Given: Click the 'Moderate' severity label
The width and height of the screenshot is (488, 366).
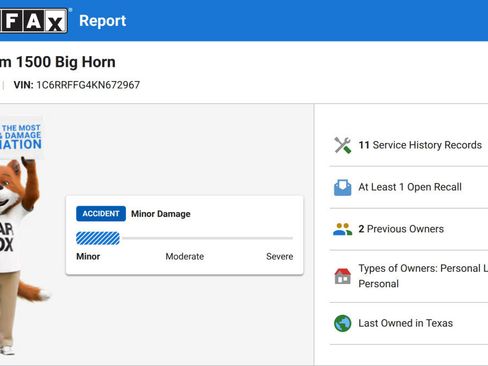Looking at the screenshot, I should pos(185,256).
